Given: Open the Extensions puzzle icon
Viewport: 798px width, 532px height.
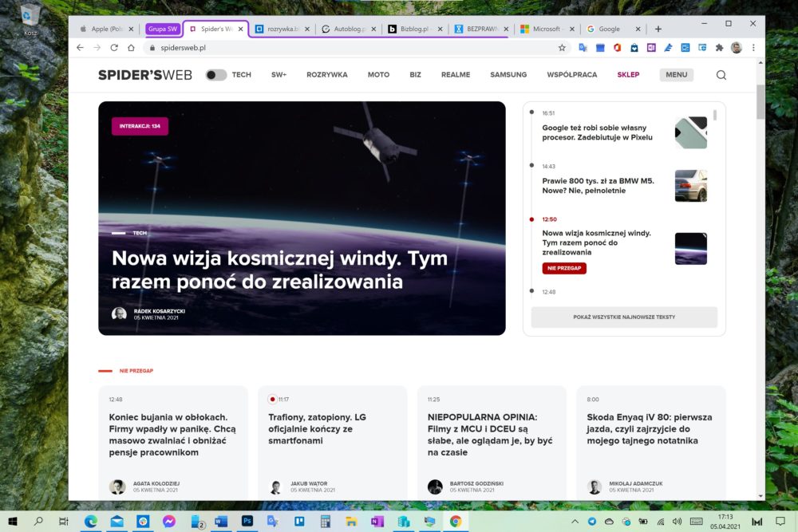Looking at the screenshot, I should point(719,48).
